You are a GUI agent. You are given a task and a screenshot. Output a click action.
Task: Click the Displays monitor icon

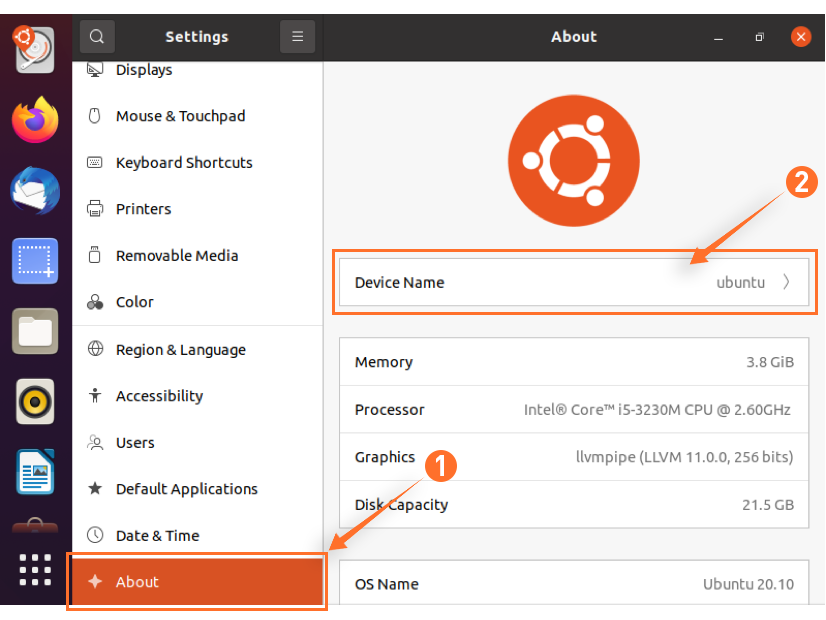(x=95, y=70)
